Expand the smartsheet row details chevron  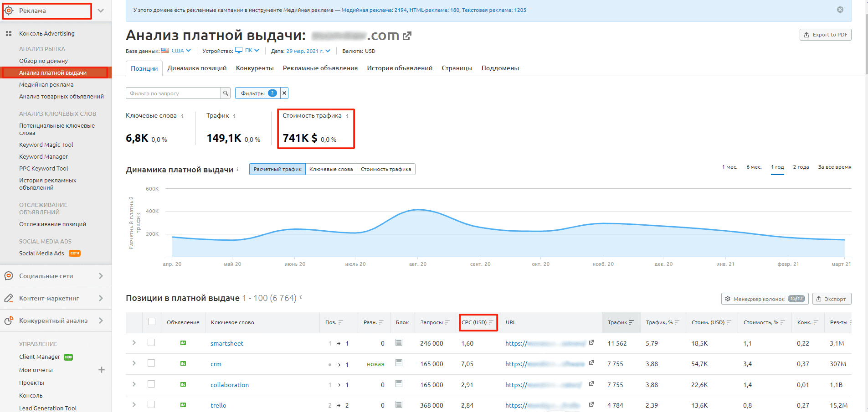point(134,342)
